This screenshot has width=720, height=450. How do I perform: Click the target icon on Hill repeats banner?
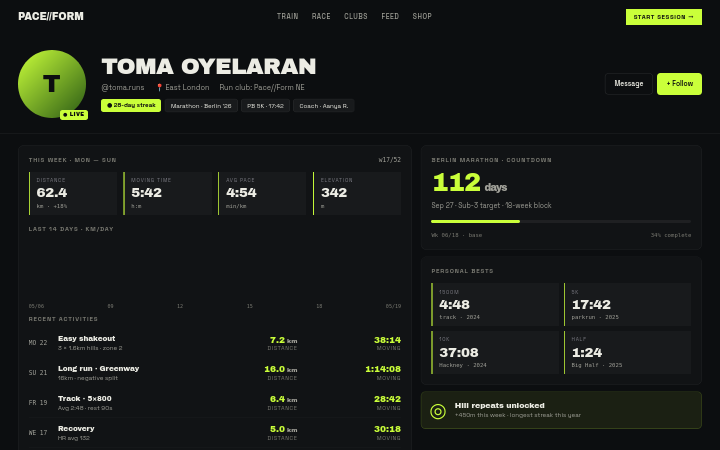(x=438, y=411)
